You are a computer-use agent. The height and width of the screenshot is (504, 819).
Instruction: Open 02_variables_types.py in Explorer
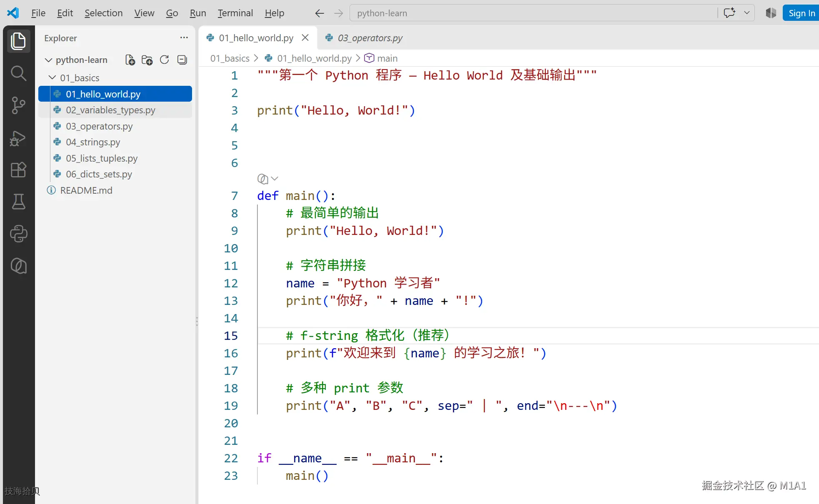tap(115, 110)
